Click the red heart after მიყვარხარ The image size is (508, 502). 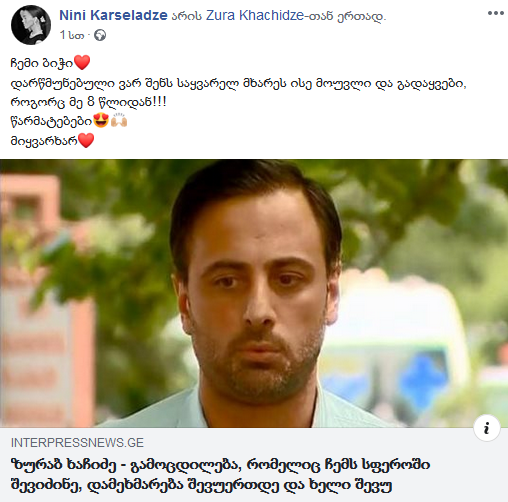86,140
